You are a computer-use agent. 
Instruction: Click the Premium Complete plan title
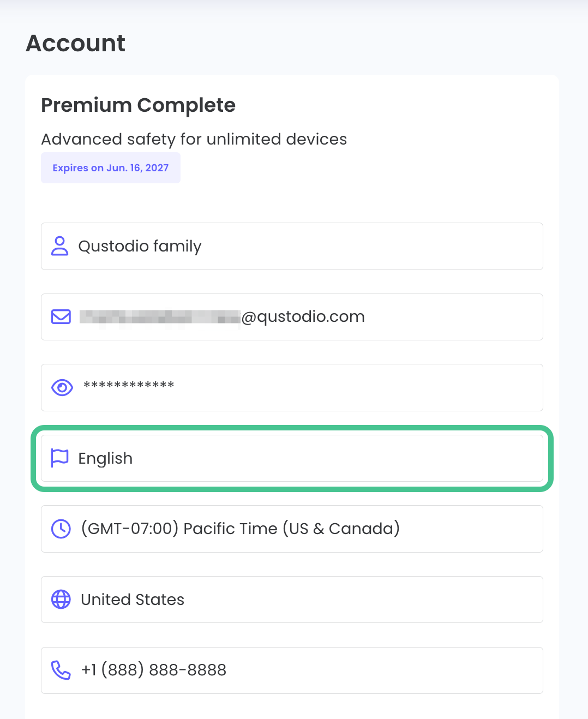coord(138,105)
